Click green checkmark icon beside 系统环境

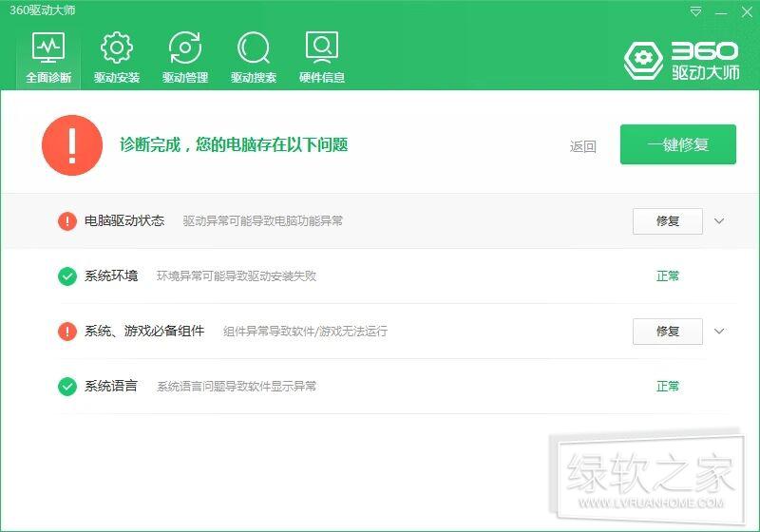pyautogui.click(x=67, y=276)
